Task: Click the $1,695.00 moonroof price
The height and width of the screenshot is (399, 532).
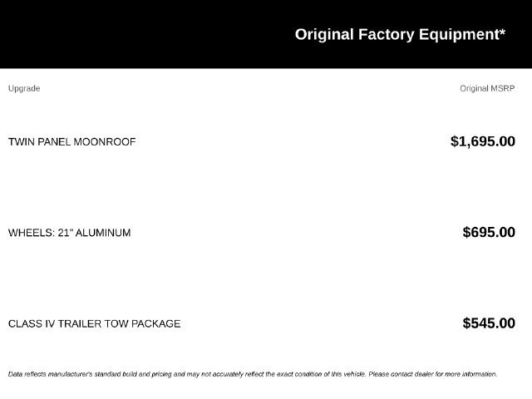Action: click(483, 141)
